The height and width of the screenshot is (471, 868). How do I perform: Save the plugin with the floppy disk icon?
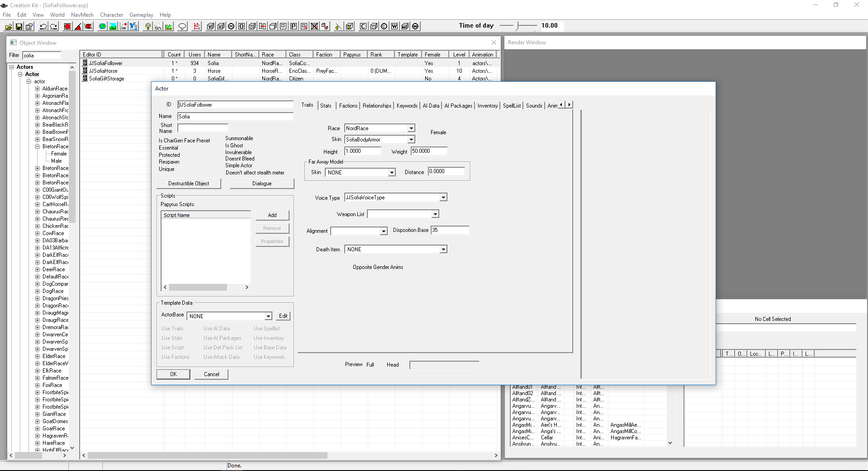point(19,26)
